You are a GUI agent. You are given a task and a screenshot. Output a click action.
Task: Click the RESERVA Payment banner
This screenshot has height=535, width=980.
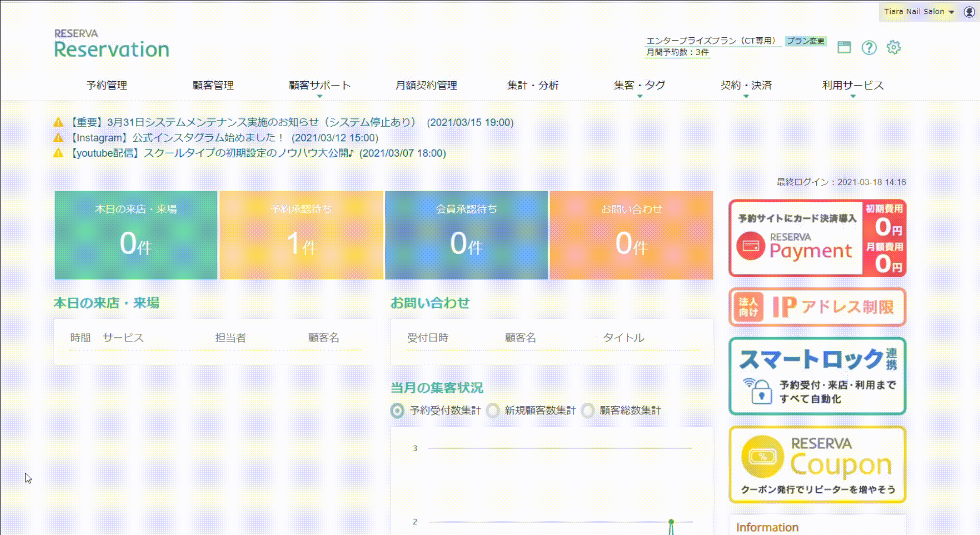pos(817,238)
